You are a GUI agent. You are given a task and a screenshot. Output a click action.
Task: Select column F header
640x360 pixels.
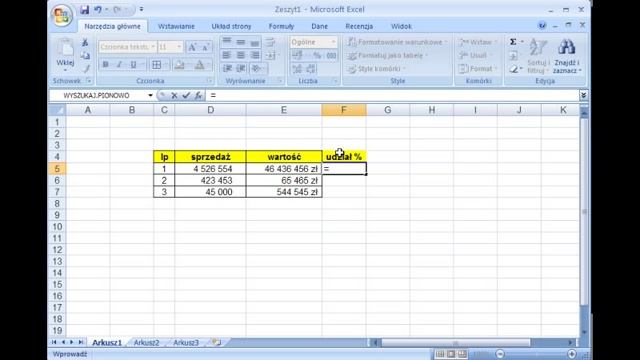coord(344,110)
